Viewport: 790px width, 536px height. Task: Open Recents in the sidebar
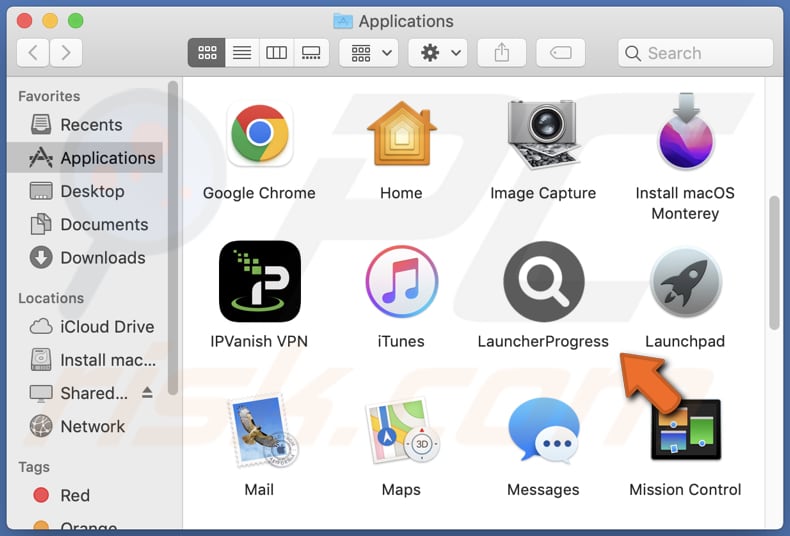[86, 124]
